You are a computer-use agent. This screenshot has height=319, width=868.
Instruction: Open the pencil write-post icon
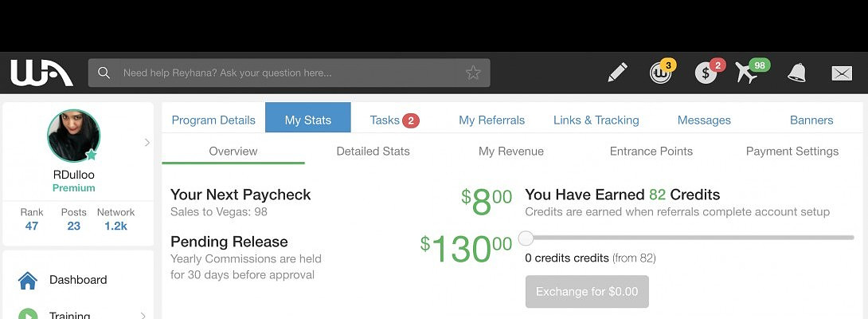pos(617,73)
